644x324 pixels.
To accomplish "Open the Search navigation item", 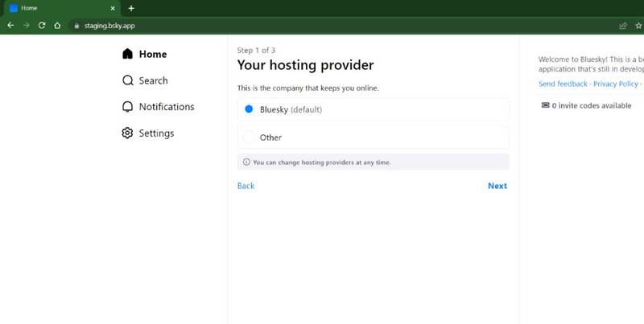I will coord(146,80).
